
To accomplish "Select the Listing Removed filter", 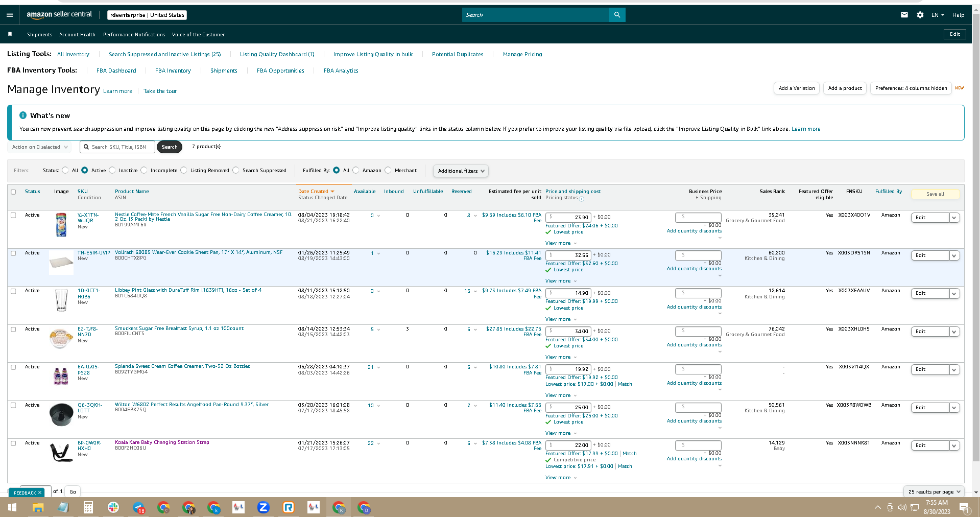I will pyautogui.click(x=184, y=170).
